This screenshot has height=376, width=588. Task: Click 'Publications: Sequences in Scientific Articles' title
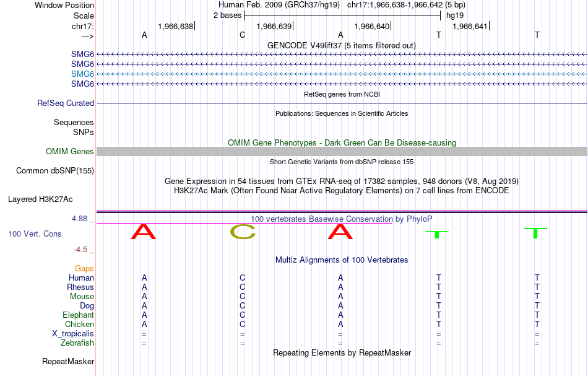pyautogui.click(x=342, y=113)
